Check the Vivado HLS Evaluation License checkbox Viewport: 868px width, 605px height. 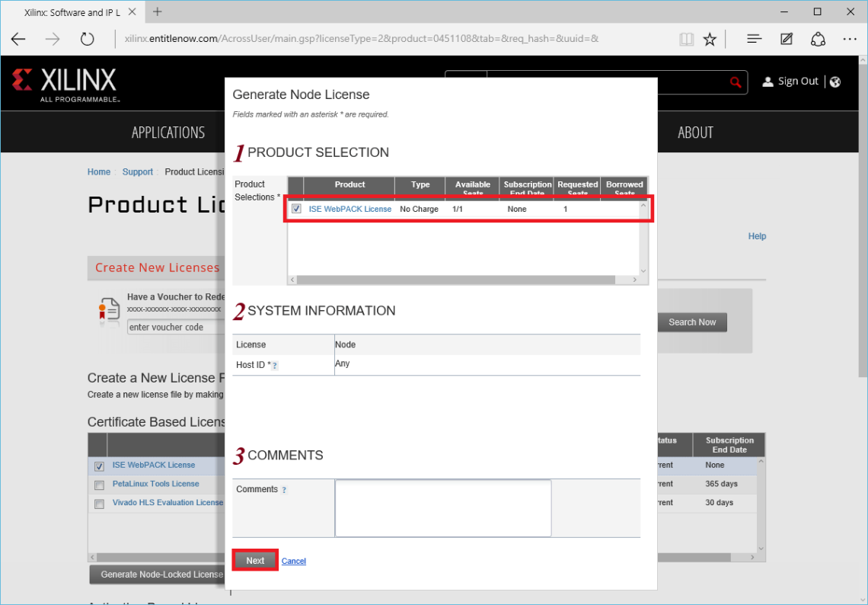coord(99,503)
